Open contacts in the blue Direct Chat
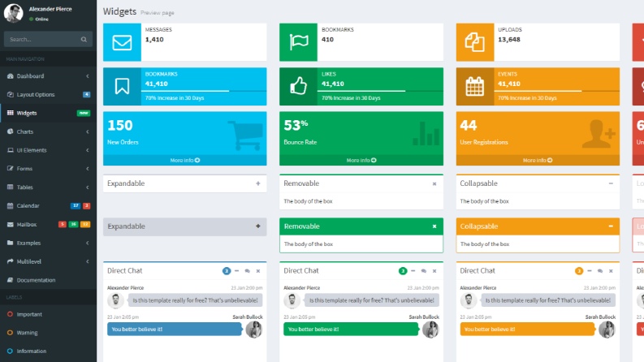644x362 pixels. 247,271
